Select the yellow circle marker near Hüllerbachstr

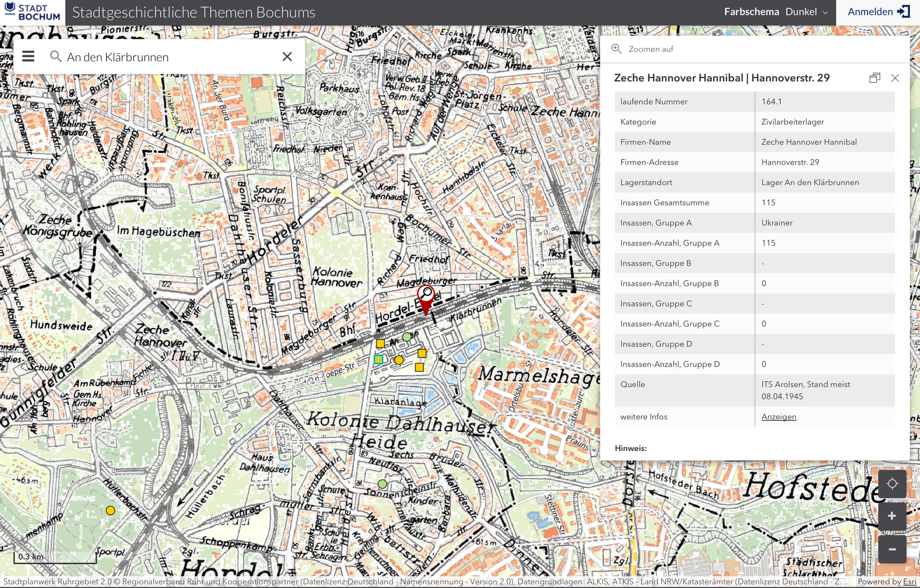coord(110,510)
